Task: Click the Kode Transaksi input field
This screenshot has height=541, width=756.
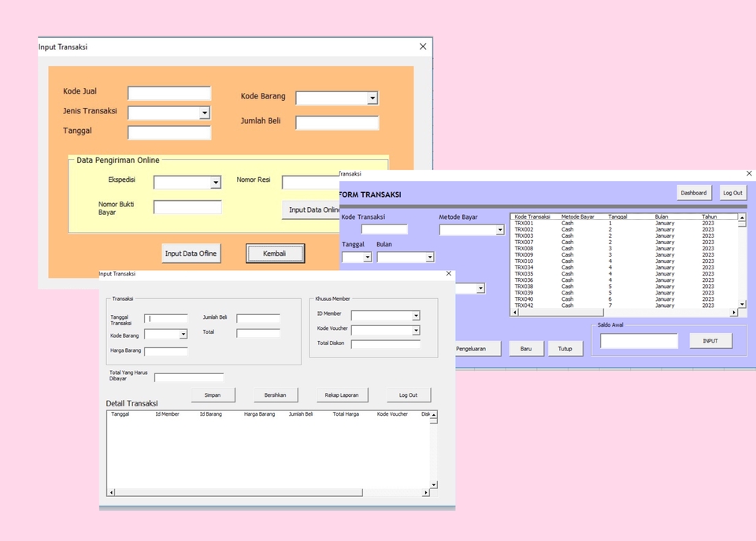Action: (384, 229)
